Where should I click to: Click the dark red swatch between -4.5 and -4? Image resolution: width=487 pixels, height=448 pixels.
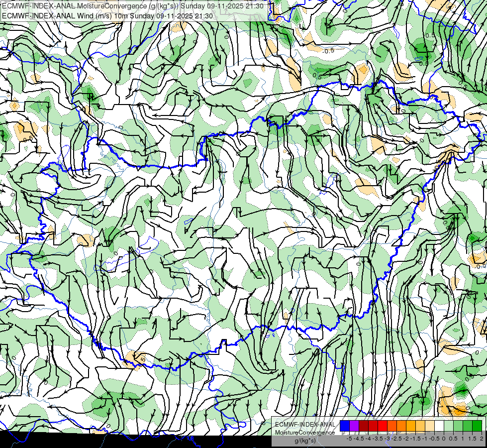click(364, 426)
